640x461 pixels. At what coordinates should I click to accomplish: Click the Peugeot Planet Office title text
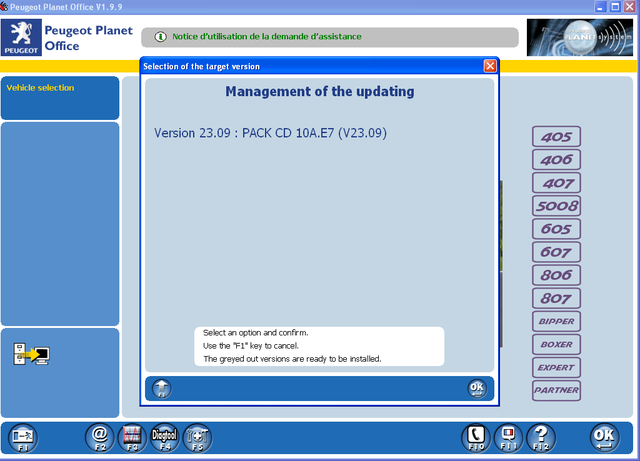tap(89, 38)
